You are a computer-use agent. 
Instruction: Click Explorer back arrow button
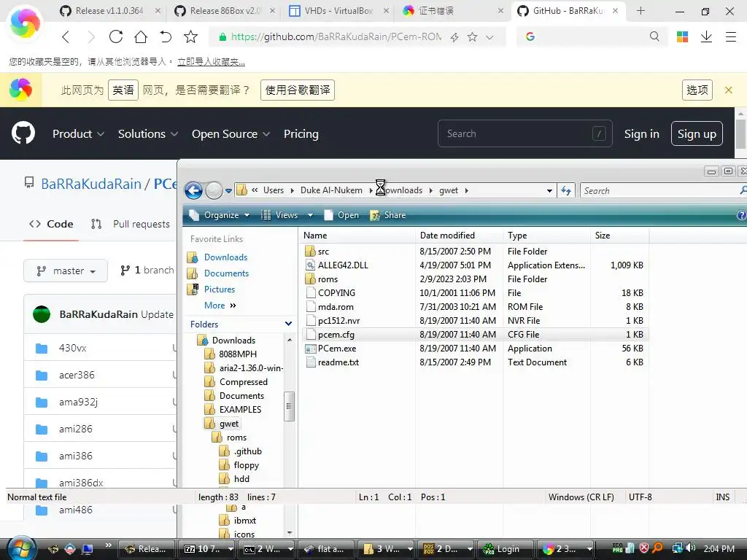click(193, 190)
